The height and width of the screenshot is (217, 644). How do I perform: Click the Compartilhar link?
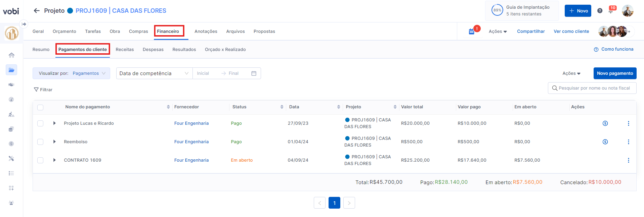pyautogui.click(x=531, y=32)
